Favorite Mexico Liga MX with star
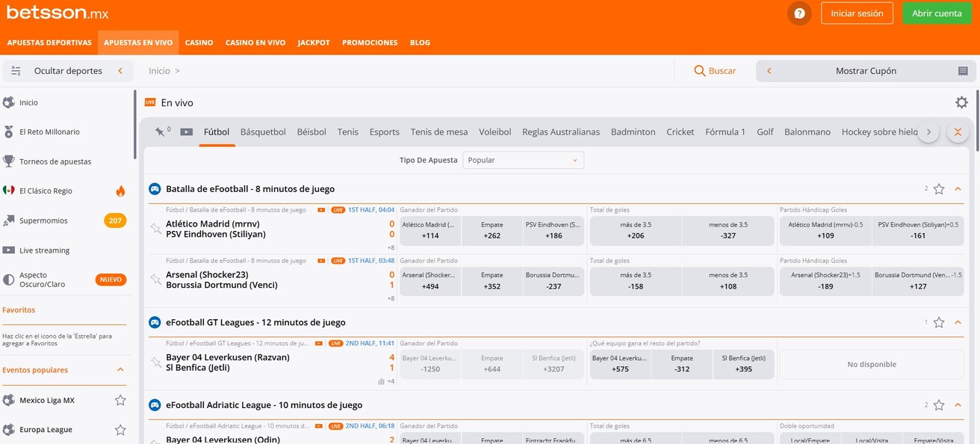980x444 pixels. tap(120, 400)
